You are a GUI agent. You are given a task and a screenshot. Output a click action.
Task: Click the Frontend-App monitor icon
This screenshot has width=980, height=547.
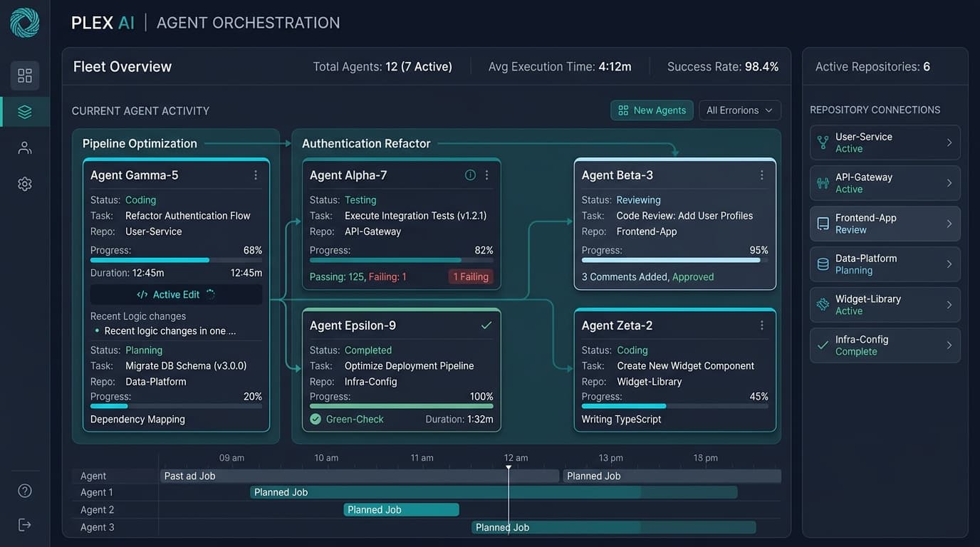pos(823,224)
